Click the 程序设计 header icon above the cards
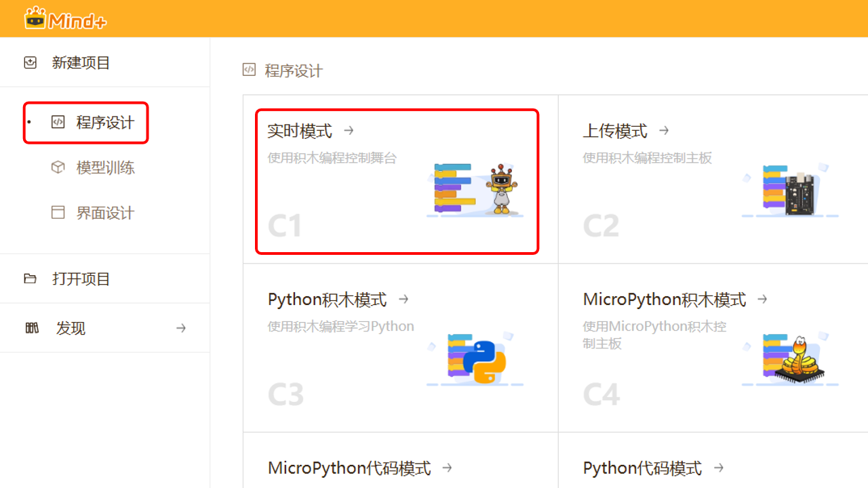This screenshot has height=488, width=868. click(x=248, y=69)
